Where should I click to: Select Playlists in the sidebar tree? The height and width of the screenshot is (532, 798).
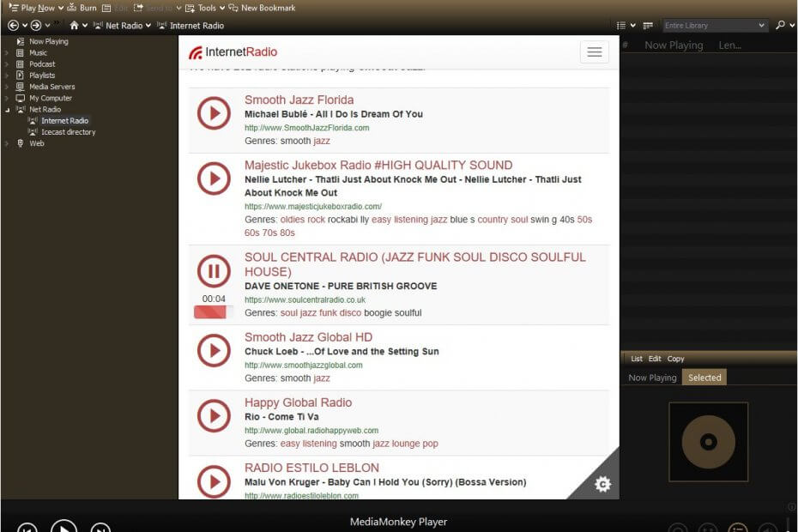(42, 76)
